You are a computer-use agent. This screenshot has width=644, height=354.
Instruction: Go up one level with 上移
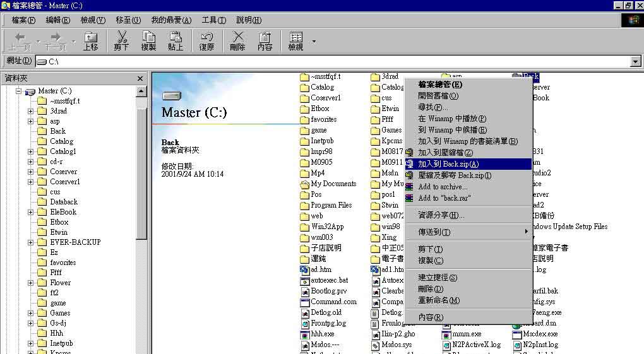click(x=91, y=41)
